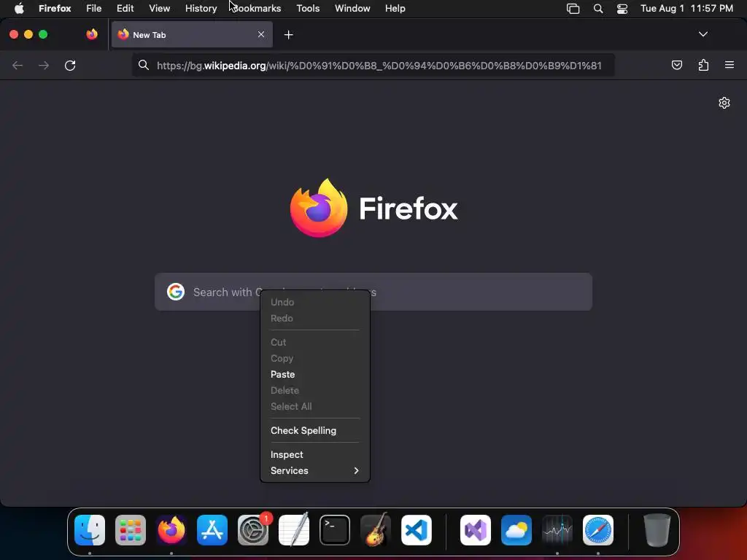The image size is (747, 560).
Task: Open GarageBand from the Dock
Action: [376, 529]
